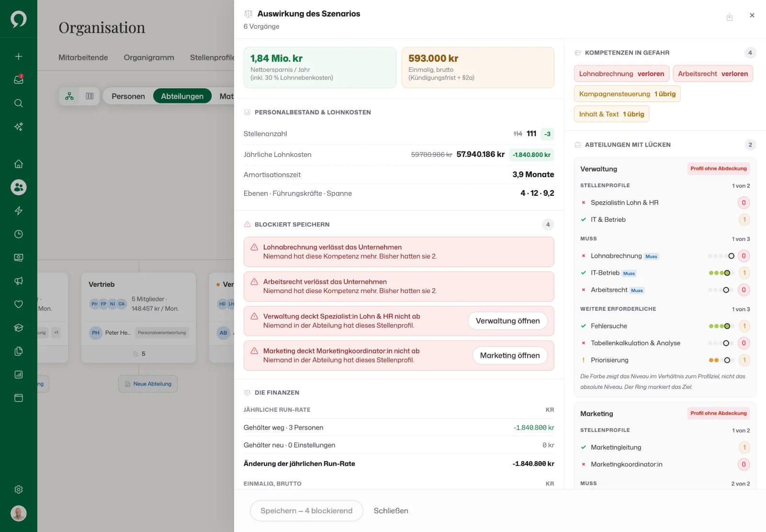This screenshot has height=532, width=766.
Task: Click the Marketing Profil ohne Abdeckung badge
Action: (x=718, y=413)
